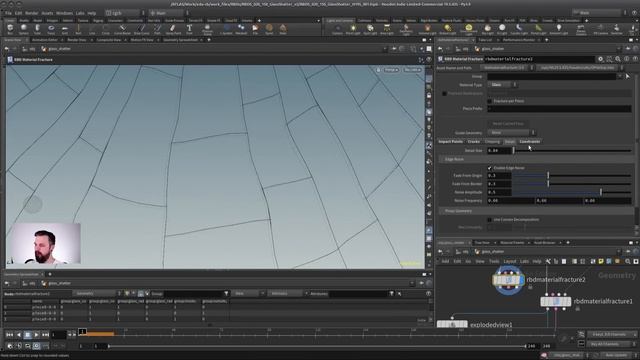The image size is (640, 360).
Task: Click the Piece Prefix input field
Action: click(559, 109)
